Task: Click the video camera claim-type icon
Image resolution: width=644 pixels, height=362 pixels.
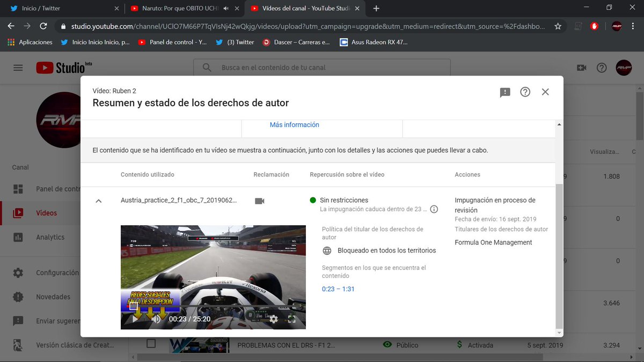Action: point(260,201)
